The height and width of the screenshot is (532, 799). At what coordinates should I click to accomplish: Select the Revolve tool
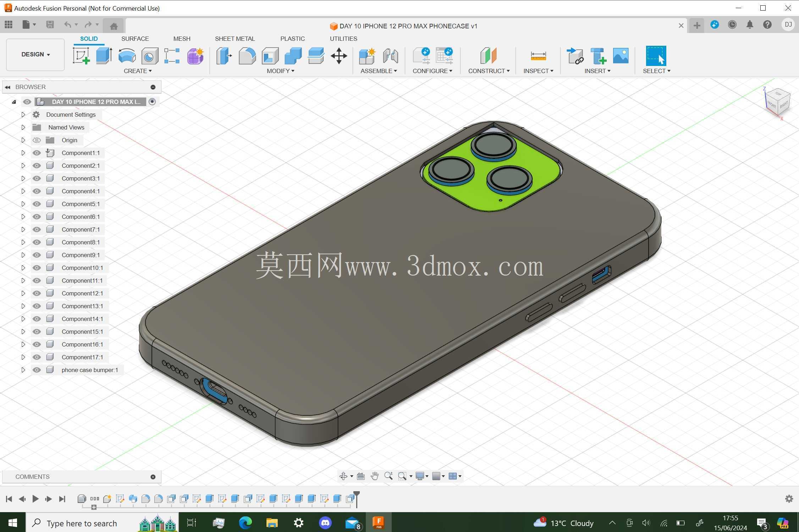point(127,56)
